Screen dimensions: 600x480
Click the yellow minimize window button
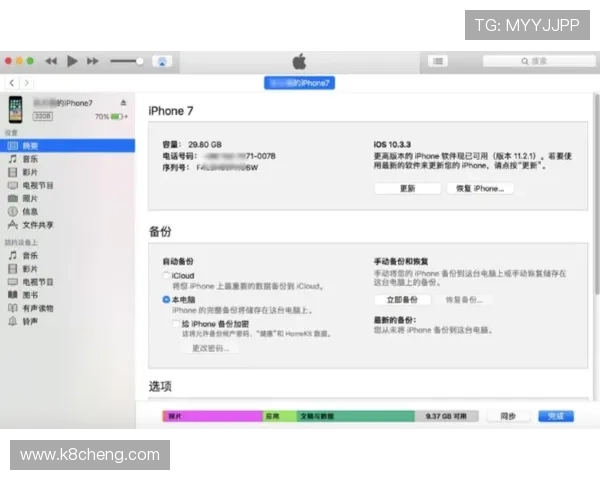[19, 61]
